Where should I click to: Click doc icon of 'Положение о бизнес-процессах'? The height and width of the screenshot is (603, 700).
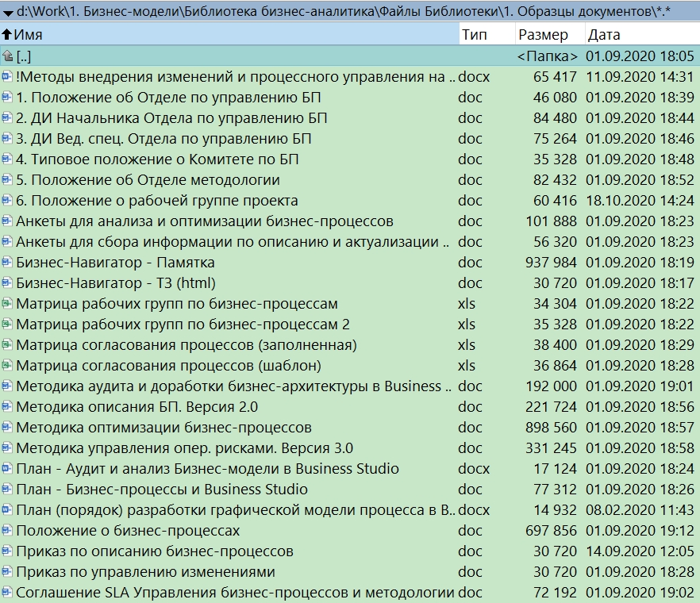tap(6, 530)
